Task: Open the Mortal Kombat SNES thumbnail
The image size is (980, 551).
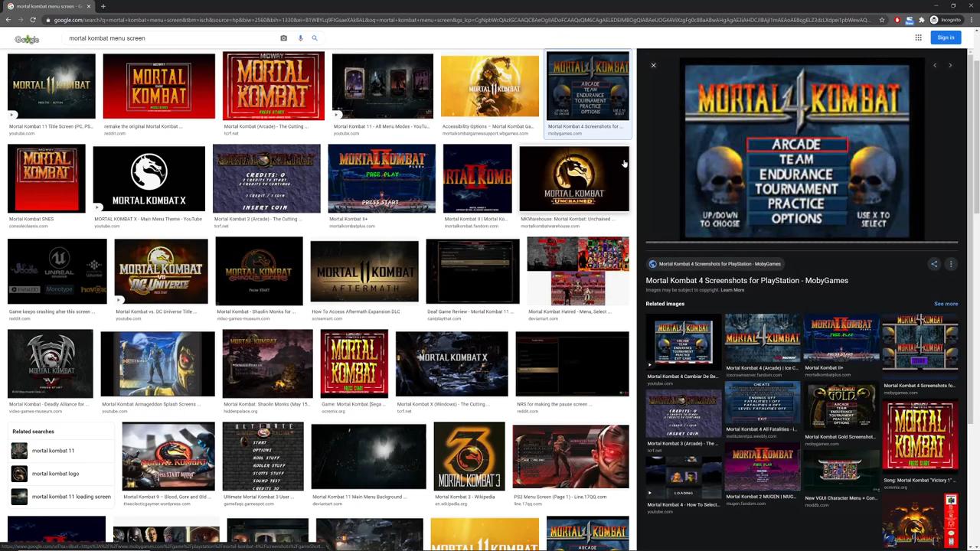Action: 47,178
